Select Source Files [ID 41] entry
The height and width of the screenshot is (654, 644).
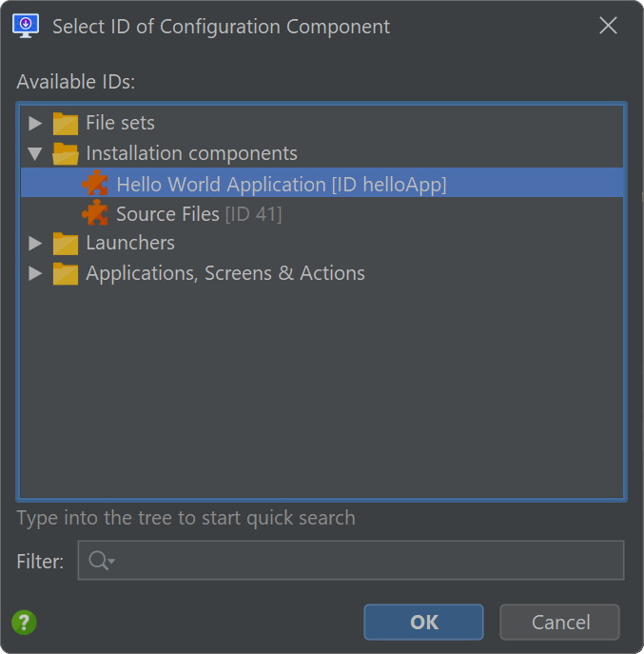tap(199, 214)
